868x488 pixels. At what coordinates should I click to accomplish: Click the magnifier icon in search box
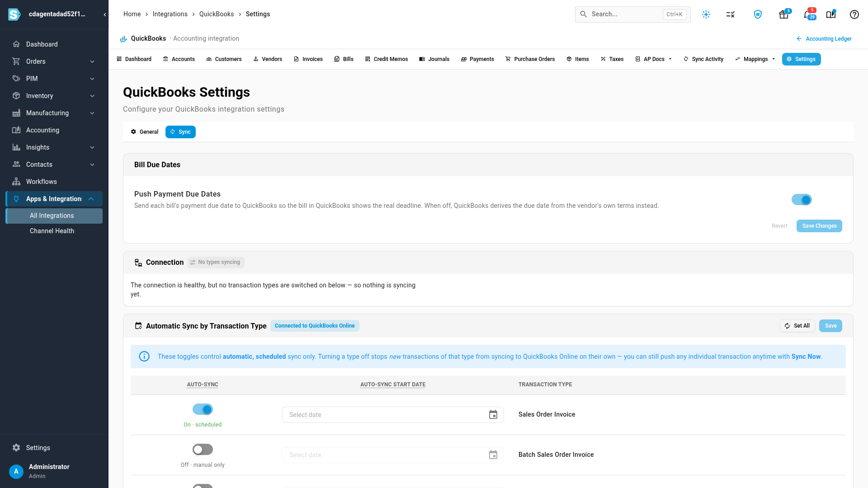coord(584,14)
